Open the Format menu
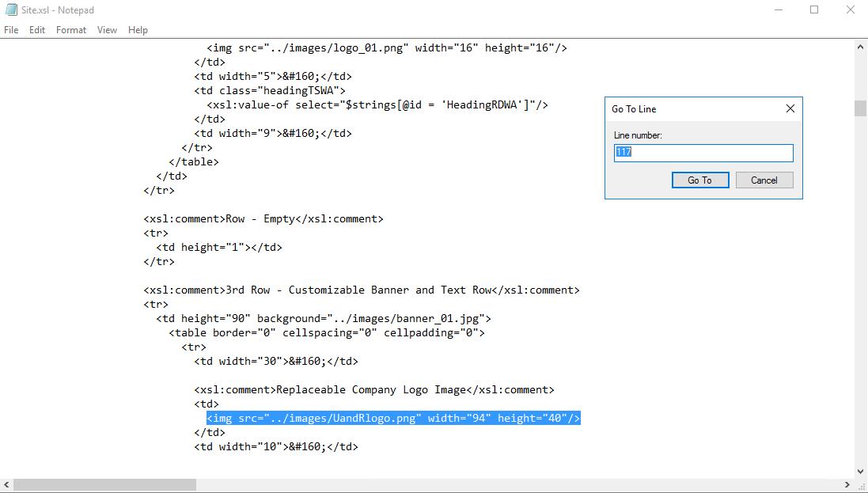Image resolution: width=868 pixels, height=493 pixels. (70, 29)
